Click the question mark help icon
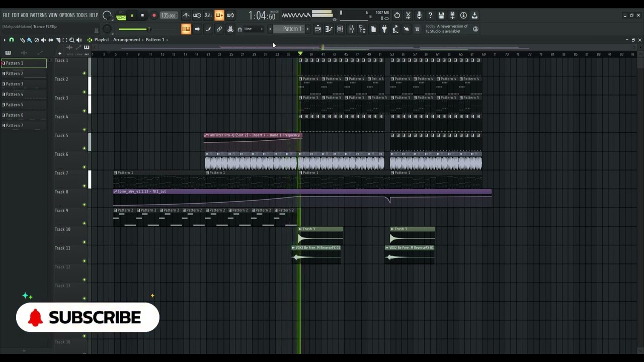The width and height of the screenshot is (644, 362). pyautogui.click(x=431, y=15)
